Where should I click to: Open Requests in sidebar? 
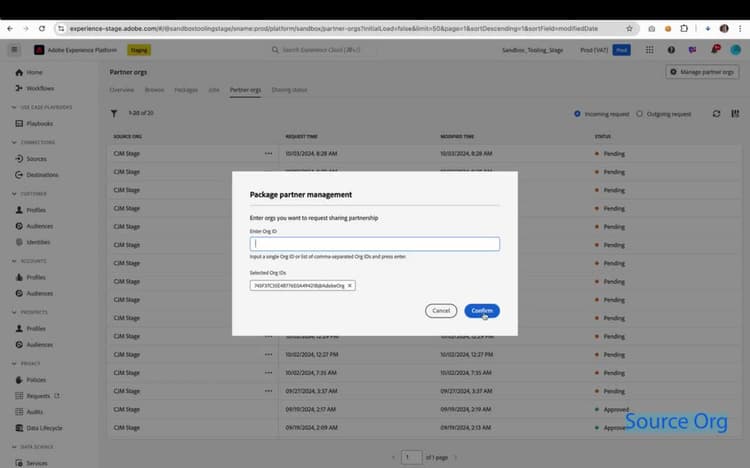pyautogui.click(x=37, y=396)
